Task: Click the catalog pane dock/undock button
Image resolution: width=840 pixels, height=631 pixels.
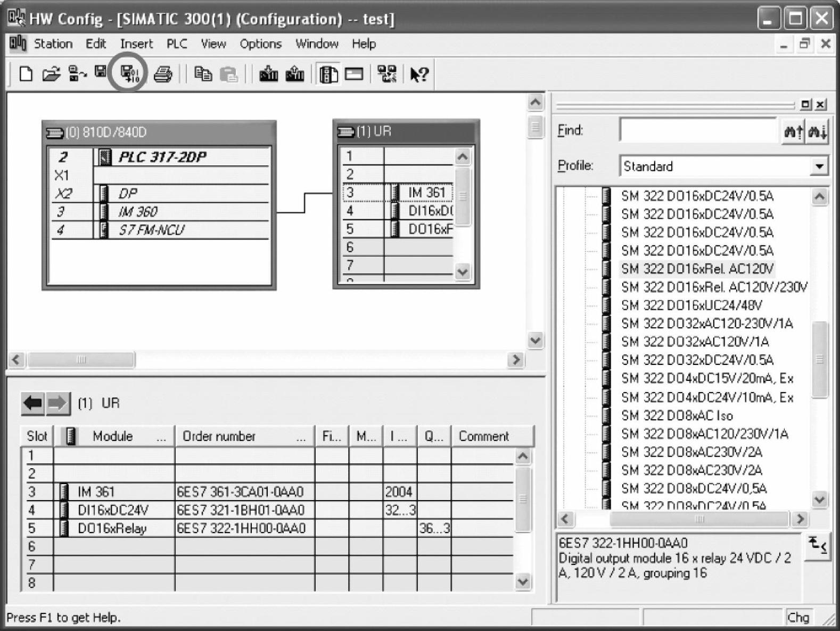Action: pos(806,105)
